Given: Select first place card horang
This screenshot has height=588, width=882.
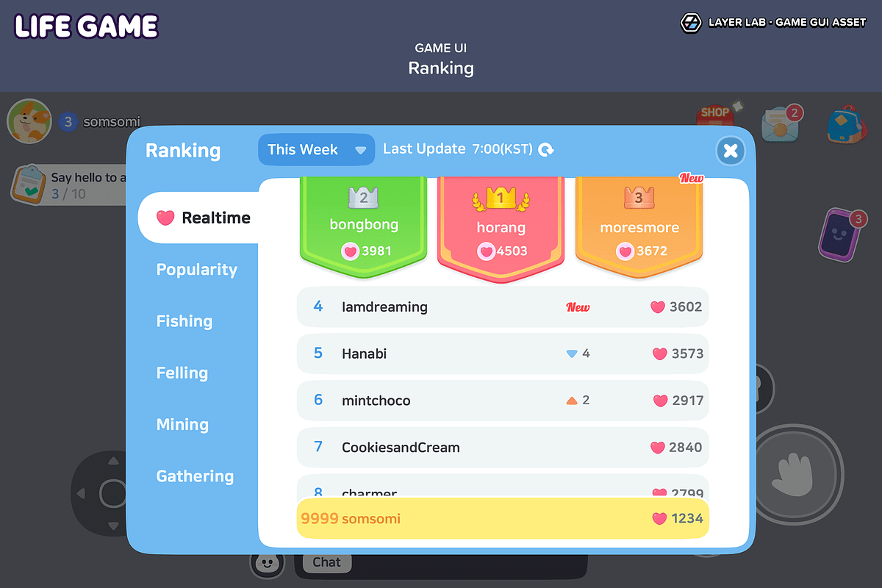Looking at the screenshot, I should pos(501,229).
